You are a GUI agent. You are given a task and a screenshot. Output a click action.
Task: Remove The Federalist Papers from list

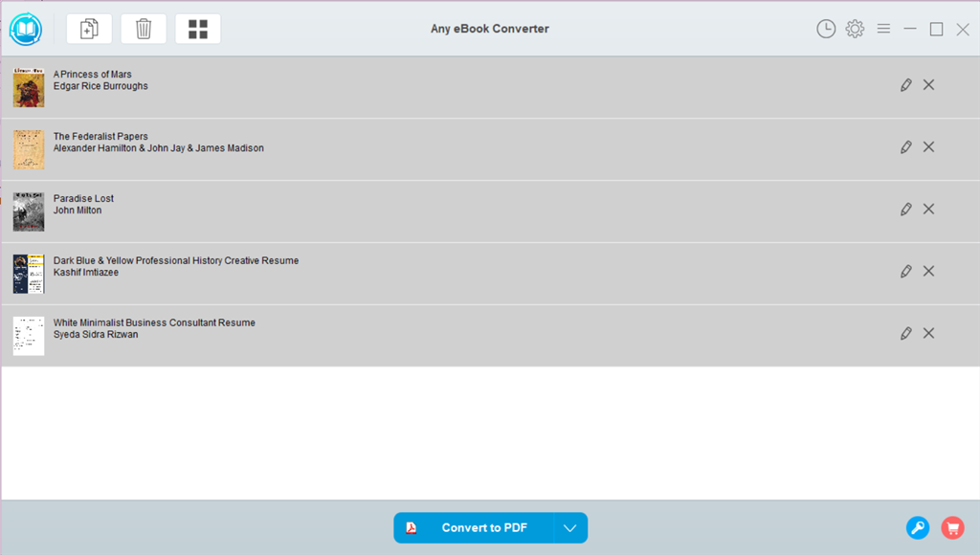point(928,146)
